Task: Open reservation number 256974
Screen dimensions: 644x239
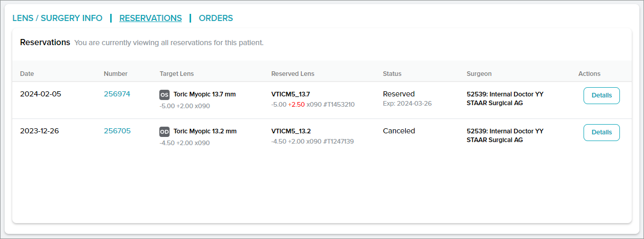Action: 117,94
